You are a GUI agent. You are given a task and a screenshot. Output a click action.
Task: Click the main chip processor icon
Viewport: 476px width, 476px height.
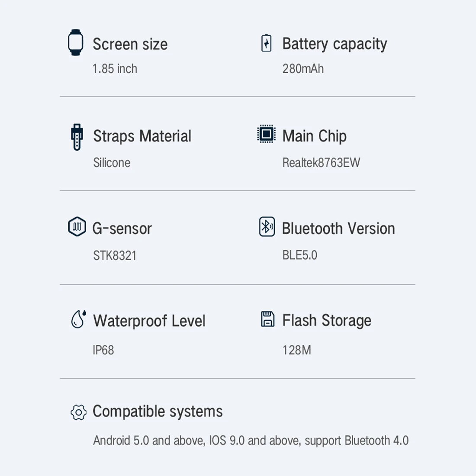266,134
